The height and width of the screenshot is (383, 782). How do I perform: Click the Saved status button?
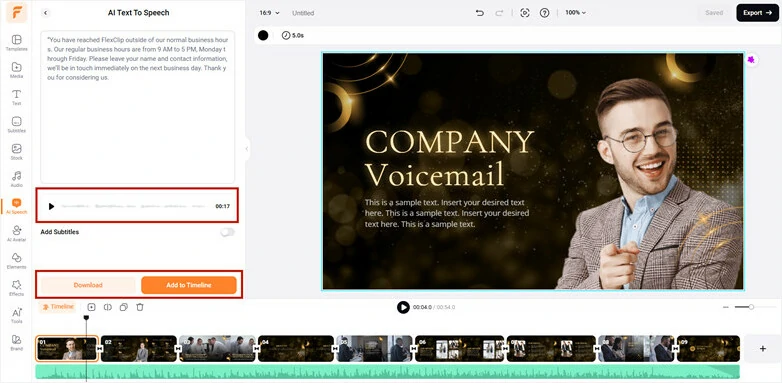pyautogui.click(x=714, y=13)
